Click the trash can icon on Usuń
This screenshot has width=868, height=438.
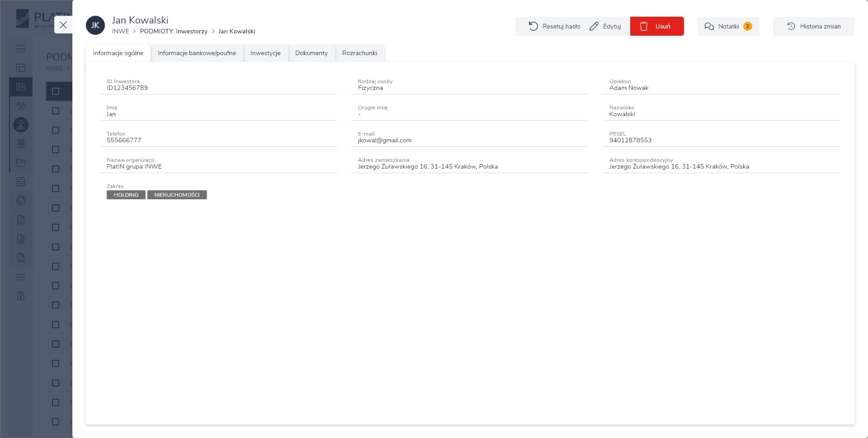tap(643, 26)
